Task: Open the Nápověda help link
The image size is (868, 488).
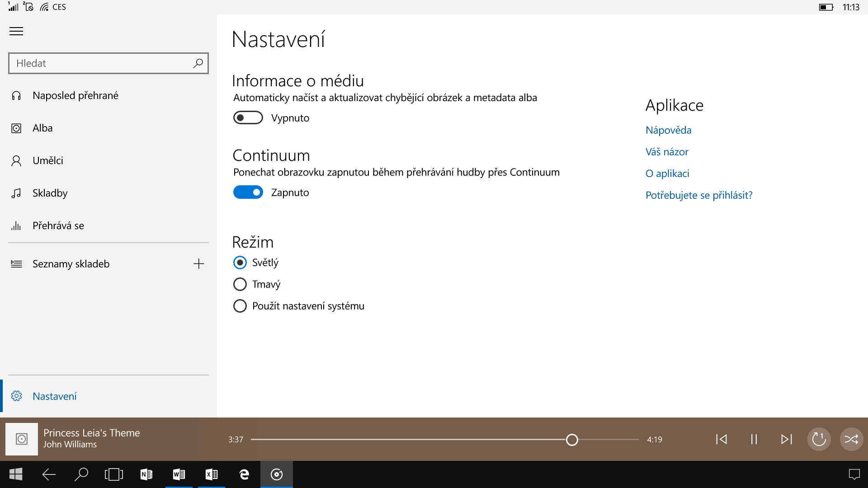Action: pos(668,130)
